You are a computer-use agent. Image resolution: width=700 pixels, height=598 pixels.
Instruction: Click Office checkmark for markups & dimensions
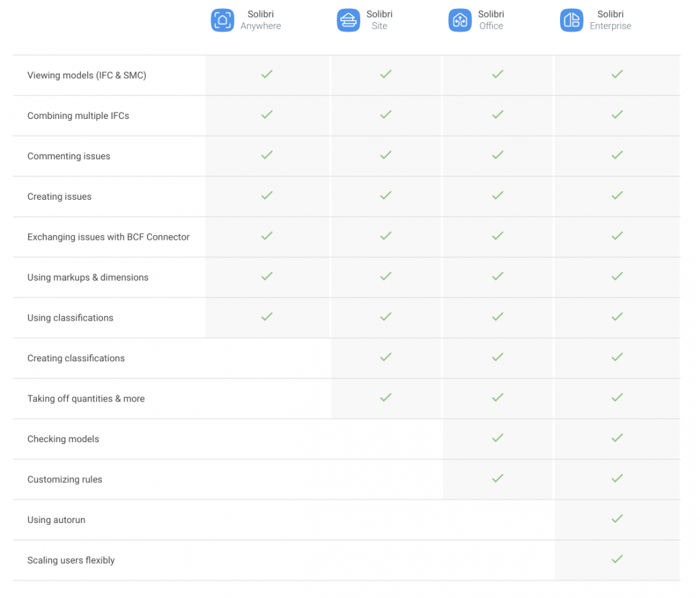tap(498, 276)
